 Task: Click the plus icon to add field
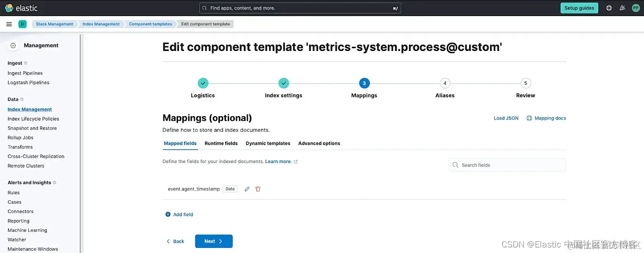(168, 214)
